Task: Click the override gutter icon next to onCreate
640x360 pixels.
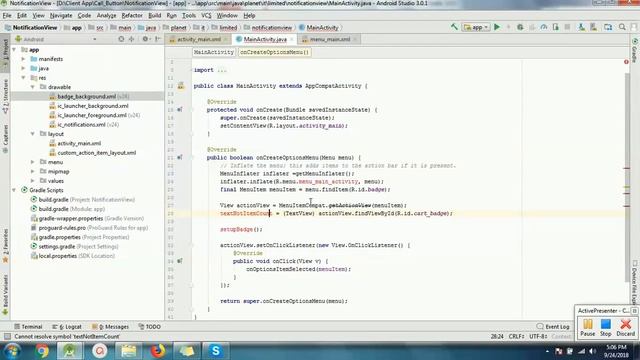Action: point(180,110)
